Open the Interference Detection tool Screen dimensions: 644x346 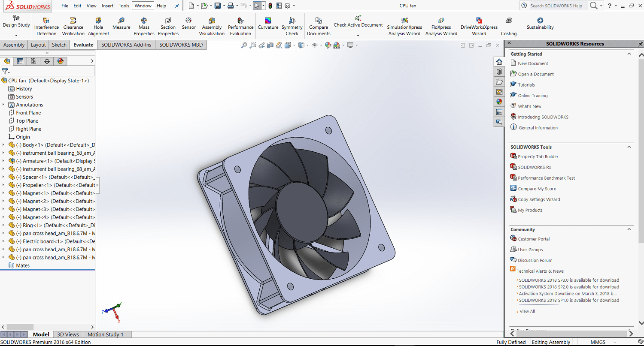pyautogui.click(x=46, y=27)
